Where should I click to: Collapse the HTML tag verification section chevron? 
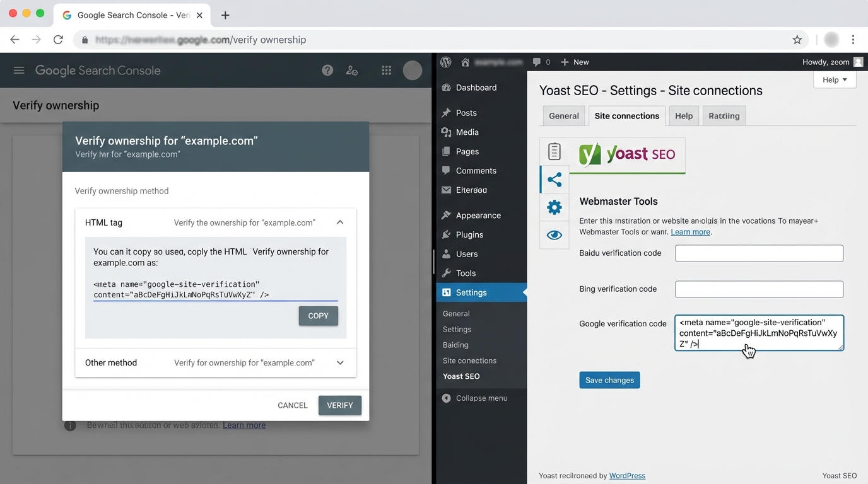point(340,222)
